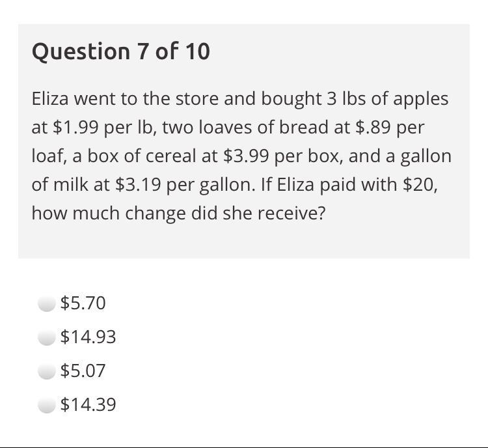Click the "$20," payment amount text

[420, 185]
